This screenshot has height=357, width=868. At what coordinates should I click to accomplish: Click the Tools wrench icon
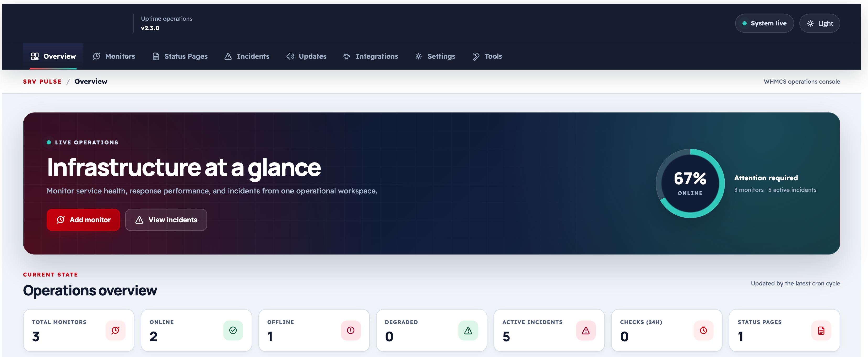476,56
